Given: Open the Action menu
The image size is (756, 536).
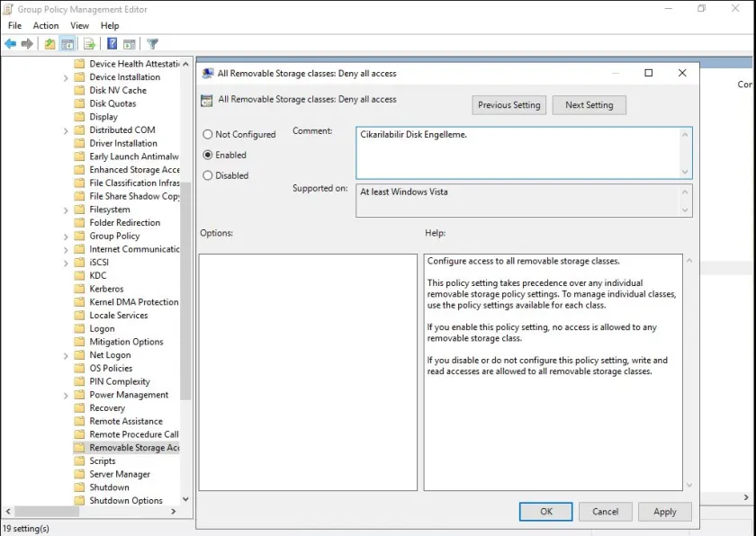Looking at the screenshot, I should tap(46, 26).
